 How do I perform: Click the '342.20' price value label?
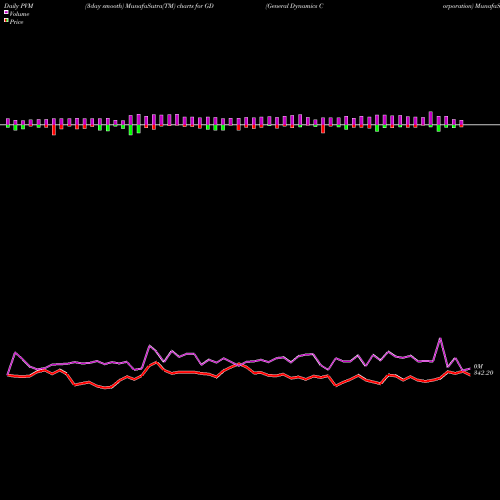[x=483, y=373]
